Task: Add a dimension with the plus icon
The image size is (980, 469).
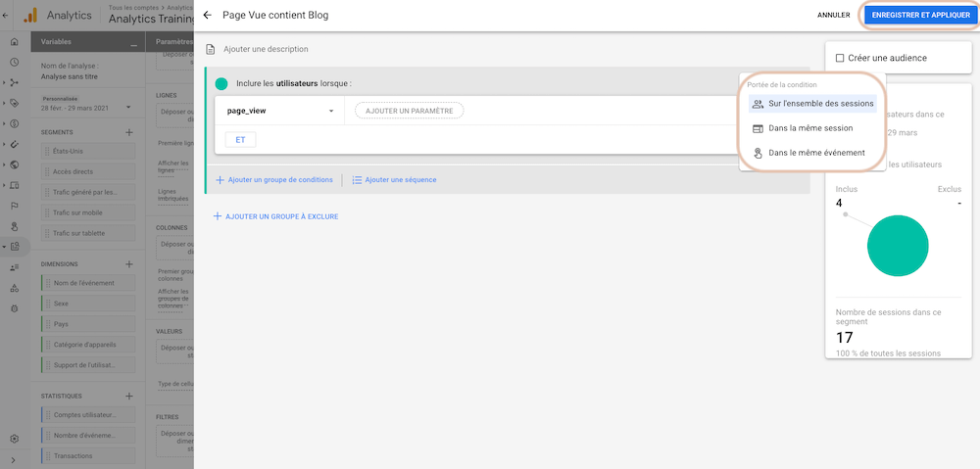Action: (x=129, y=264)
